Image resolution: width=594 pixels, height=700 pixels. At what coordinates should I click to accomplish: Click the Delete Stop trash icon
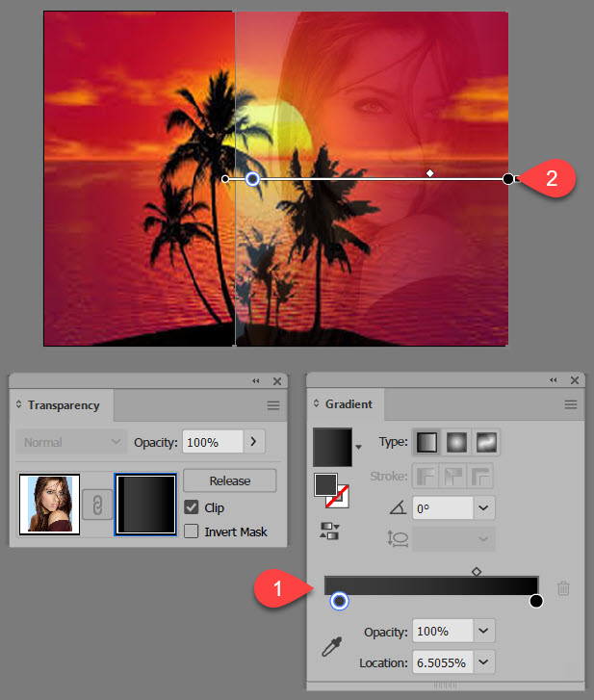coord(563,588)
